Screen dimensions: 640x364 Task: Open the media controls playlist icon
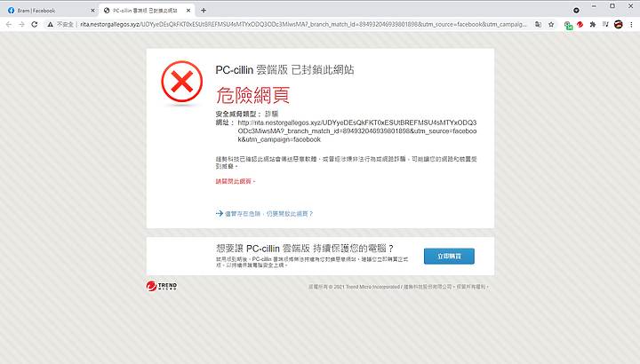click(x=605, y=25)
